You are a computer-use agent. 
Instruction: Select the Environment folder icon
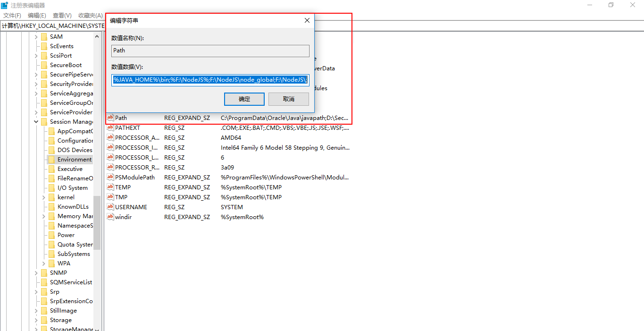[x=52, y=160]
